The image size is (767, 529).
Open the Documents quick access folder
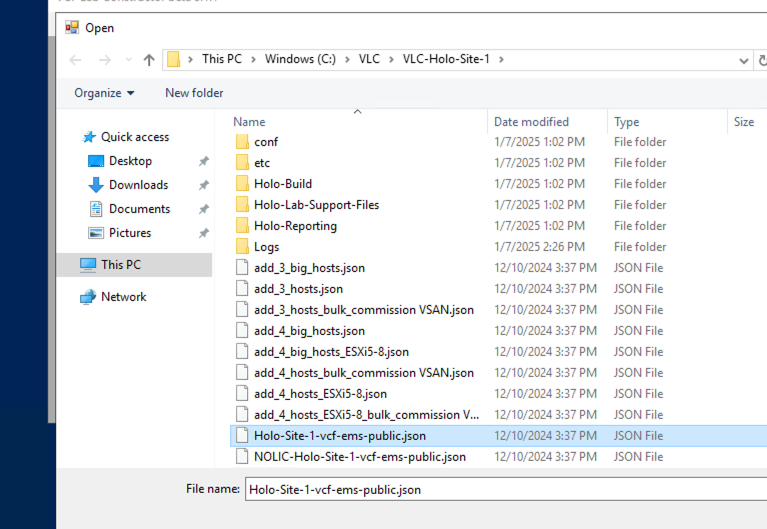(138, 209)
